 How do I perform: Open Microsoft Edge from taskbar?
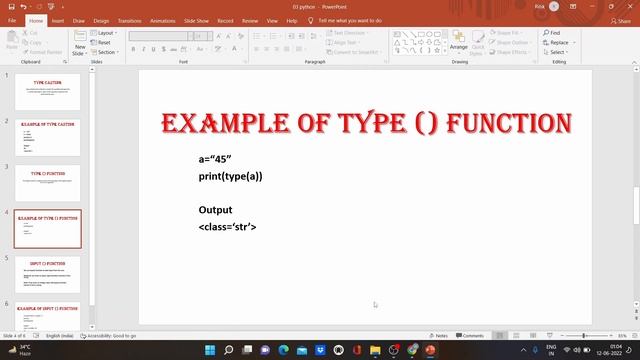point(283,350)
